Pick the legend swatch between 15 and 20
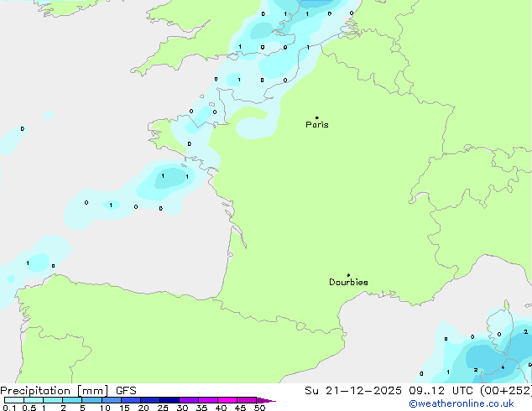 coord(131,400)
